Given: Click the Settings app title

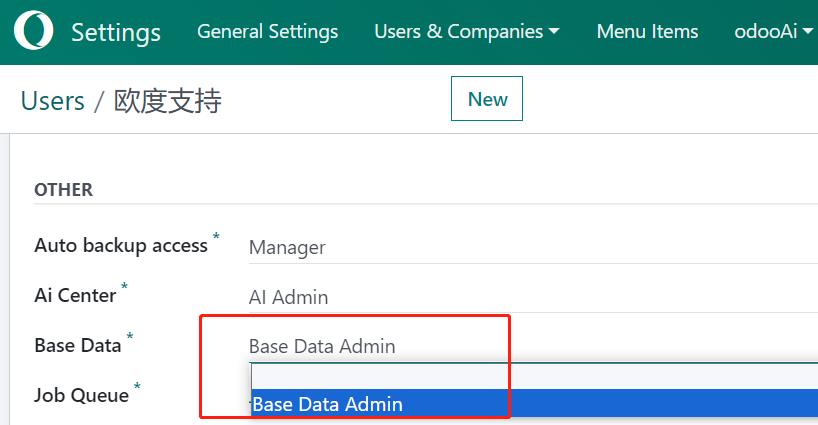Looking at the screenshot, I should tap(116, 32).
